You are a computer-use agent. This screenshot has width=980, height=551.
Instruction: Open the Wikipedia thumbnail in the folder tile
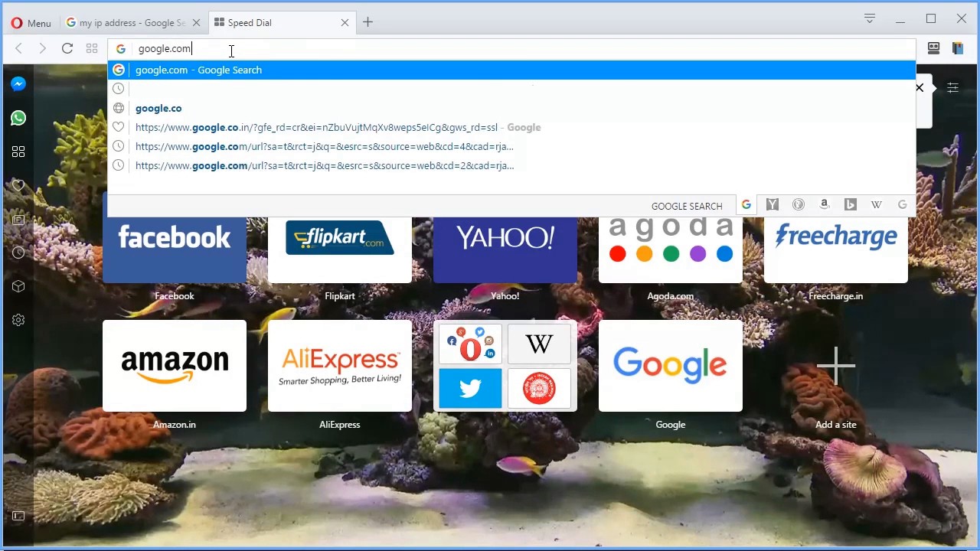pos(539,344)
